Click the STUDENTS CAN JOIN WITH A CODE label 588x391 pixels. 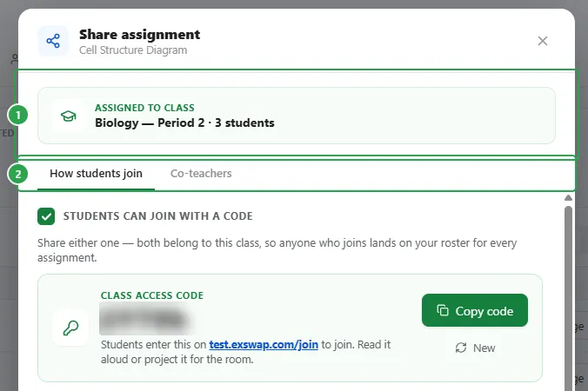coord(158,216)
